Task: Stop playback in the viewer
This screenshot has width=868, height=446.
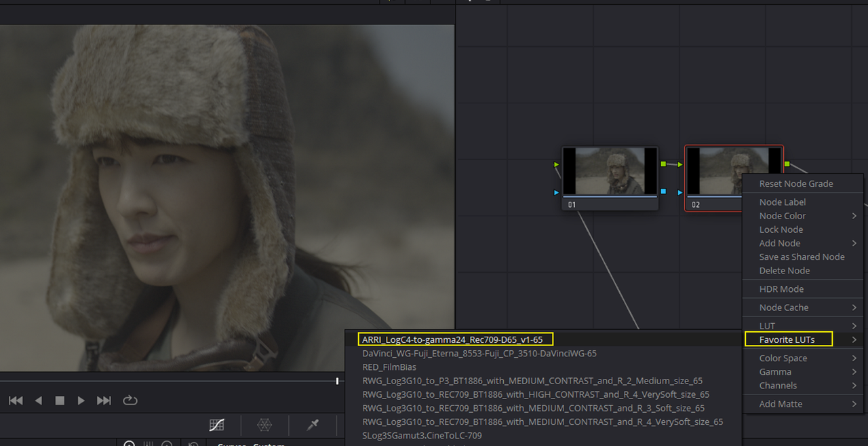Action: point(60,401)
